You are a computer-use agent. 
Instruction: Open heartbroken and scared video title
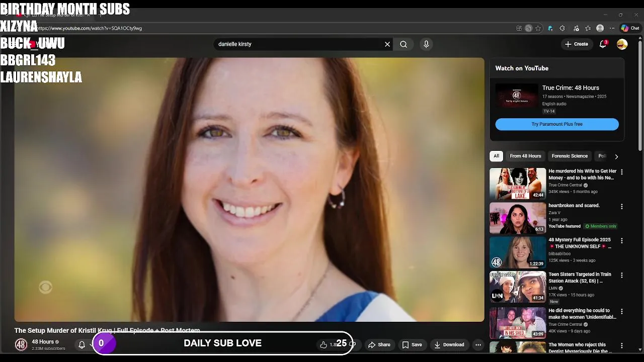tap(574, 206)
